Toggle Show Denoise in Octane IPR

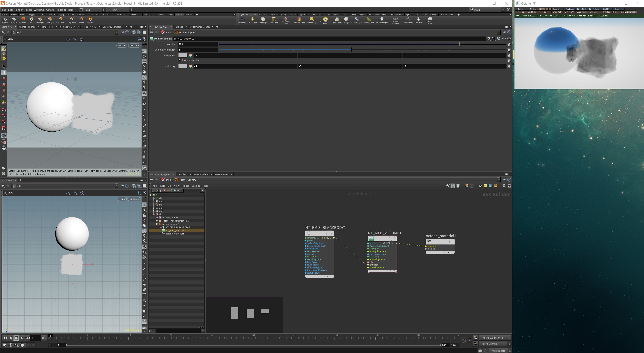tap(630, 12)
